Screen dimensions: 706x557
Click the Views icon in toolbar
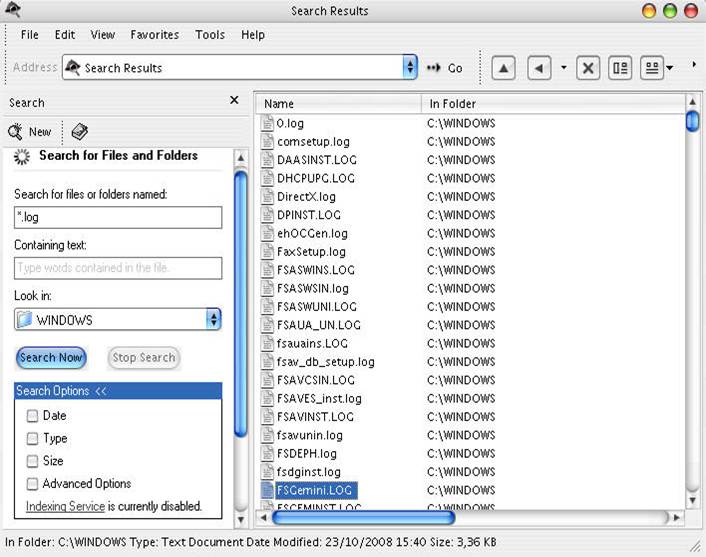652,68
